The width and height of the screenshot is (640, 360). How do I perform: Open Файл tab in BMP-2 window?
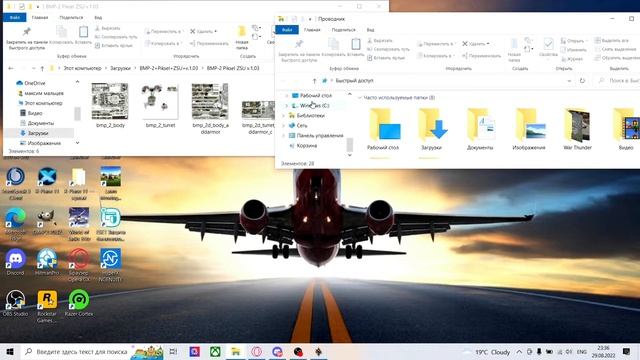point(15,18)
